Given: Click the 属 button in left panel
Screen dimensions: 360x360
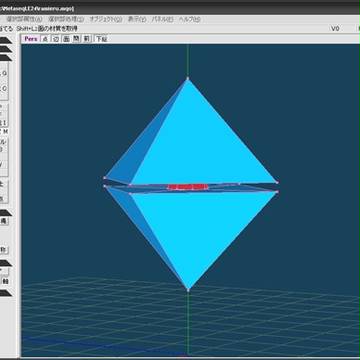Looking at the screenshot, I should [x=4, y=221].
